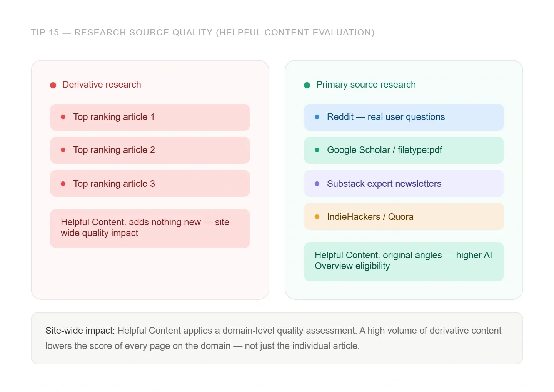The image size is (554, 392).
Task: Click the red dot before Top ranking article 3
Action: click(63, 184)
